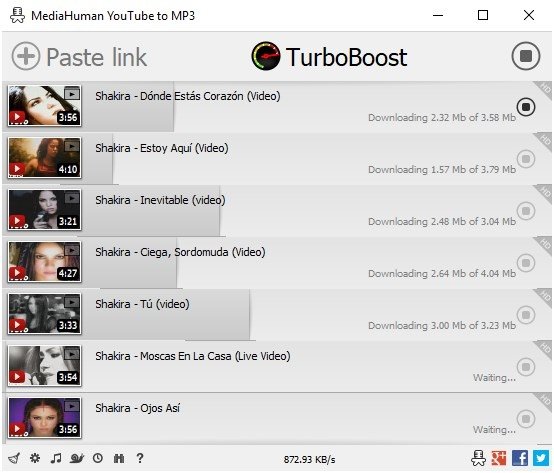Open the MediaHuman robot icon in the status bar
This screenshot has height=473, width=554.
pyautogui.click(x=478, y=458)
